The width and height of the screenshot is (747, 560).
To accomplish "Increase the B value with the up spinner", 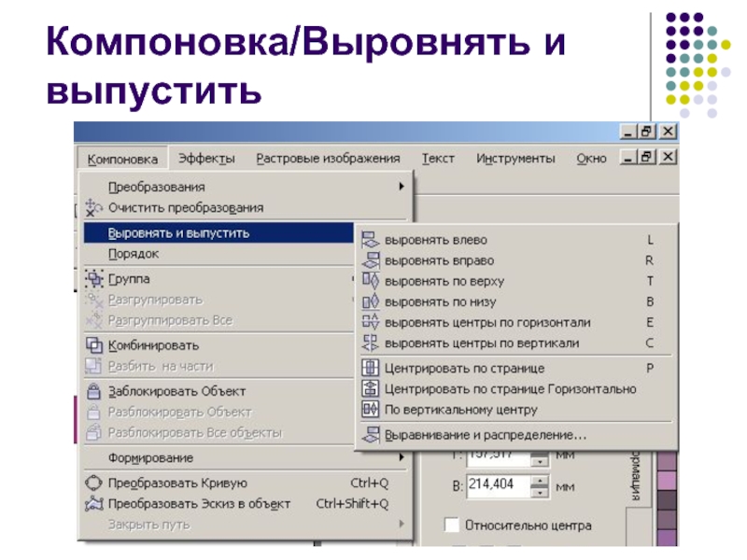I will point(540,481).
